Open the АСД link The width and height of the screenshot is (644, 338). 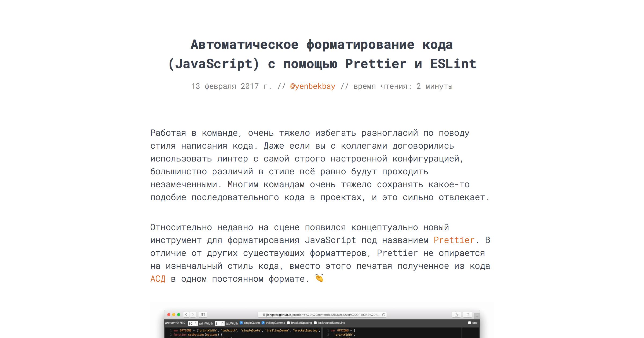coord(158,279)
